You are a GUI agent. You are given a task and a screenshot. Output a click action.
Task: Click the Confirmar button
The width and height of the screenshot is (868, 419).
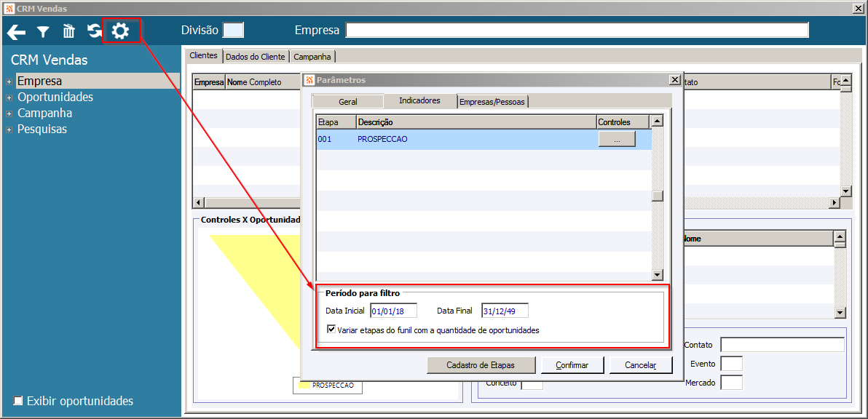click(x=572, y=365)
